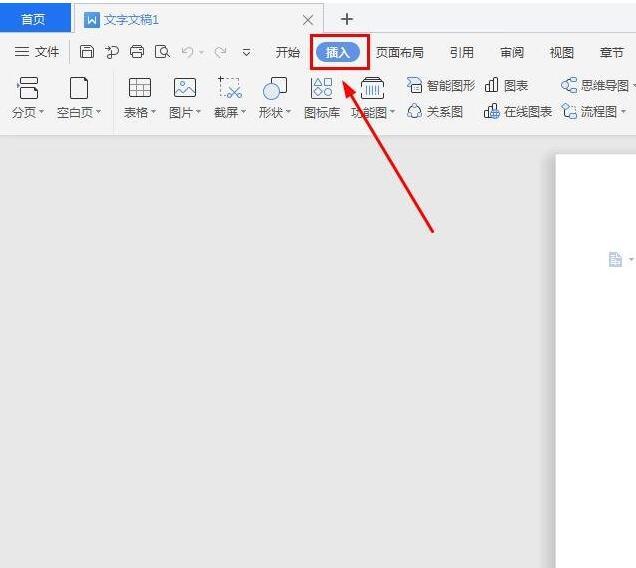Click the 功能图 barcode icon
Screen dimensions: 636x568
372,88
